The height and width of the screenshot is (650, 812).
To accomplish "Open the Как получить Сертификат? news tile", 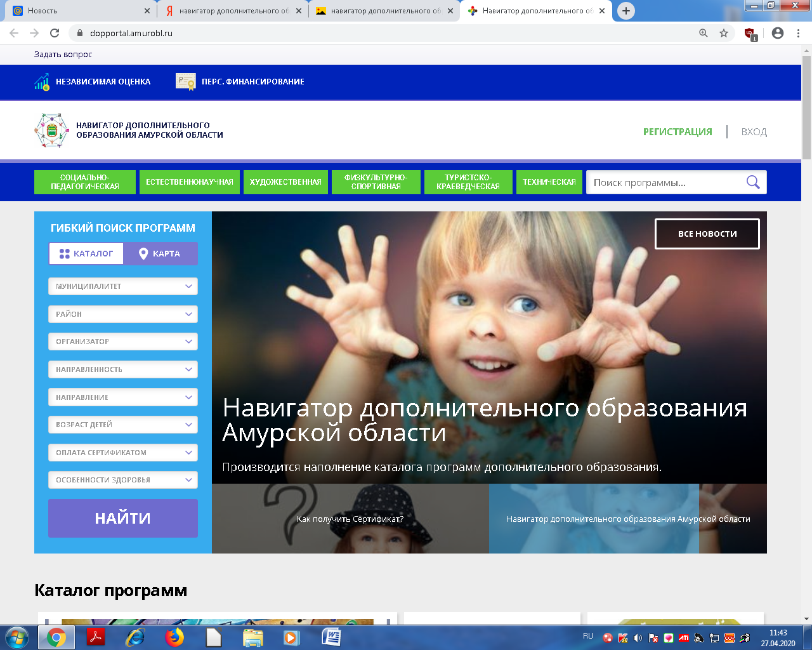I will [350, 519].
